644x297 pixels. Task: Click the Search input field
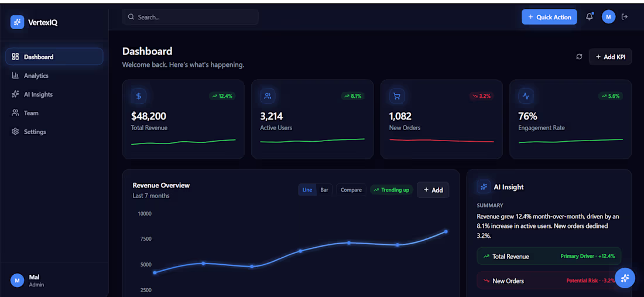(x=190, y=17)
